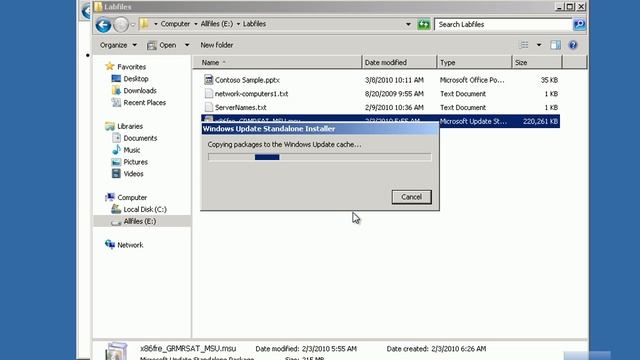This screenshot has width=640, height=360.
Task: Click the Favorites star icon
Action: click(x=109, y=66)
